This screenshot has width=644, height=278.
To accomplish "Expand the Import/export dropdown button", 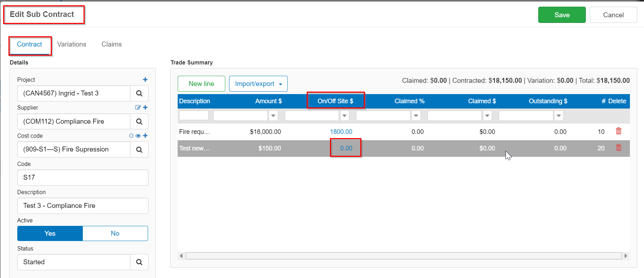I will click(x=258, y=84).
